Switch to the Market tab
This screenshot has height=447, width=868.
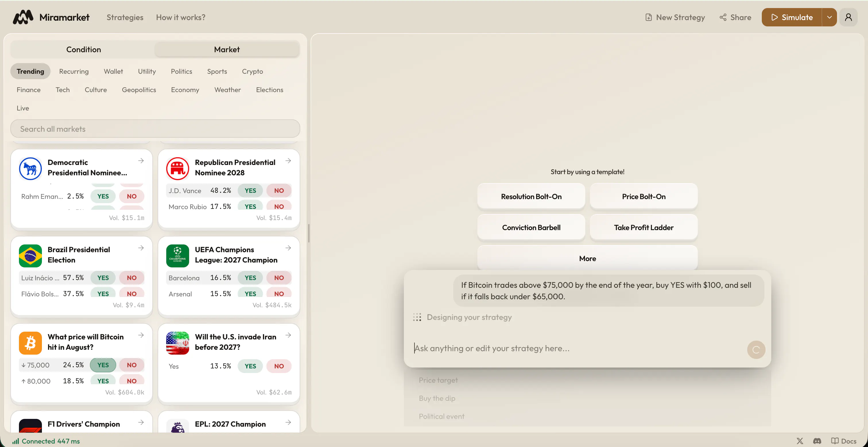227,50
